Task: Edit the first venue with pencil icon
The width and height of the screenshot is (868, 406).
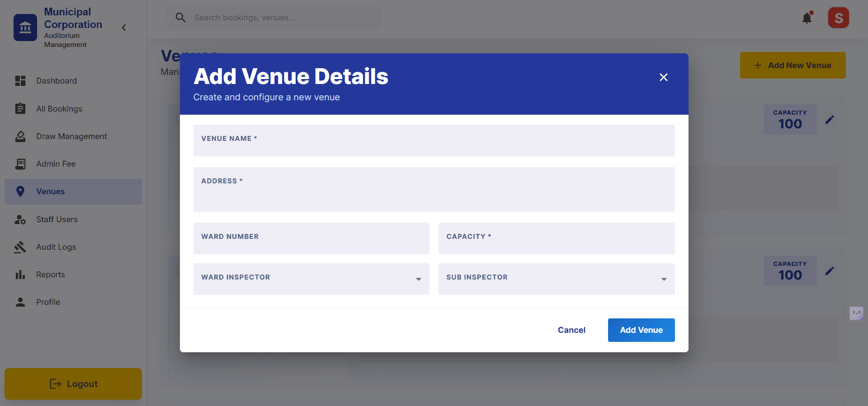Action: tap(830, 120)
